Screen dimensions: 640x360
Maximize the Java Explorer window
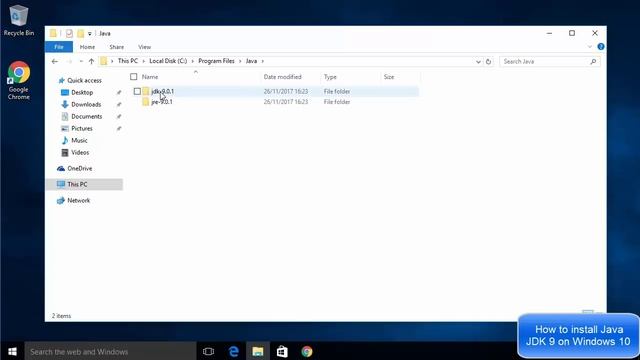pyautogui.click(x=572, y=33)
